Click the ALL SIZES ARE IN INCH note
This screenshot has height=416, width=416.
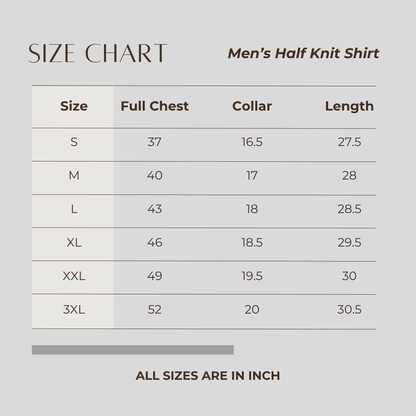tap(208, 376)
